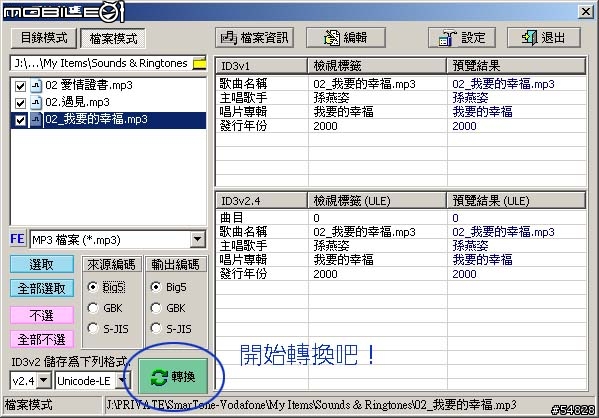Switch to 檔案模式 file mode

(113, 38)
